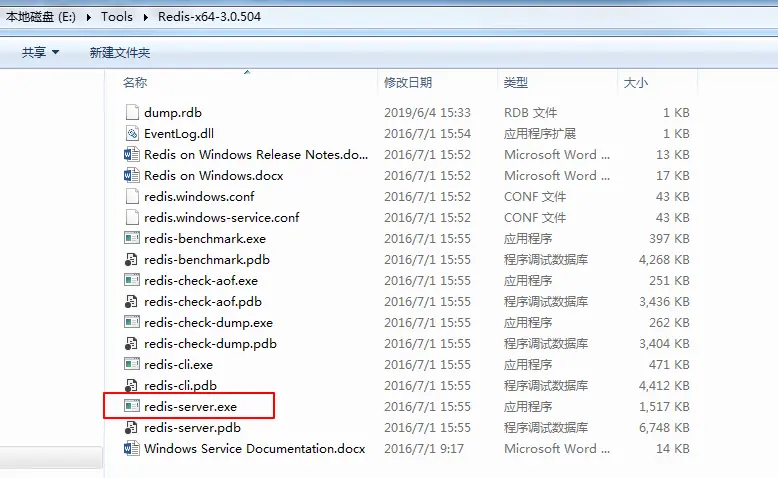Select the file name redis.windows-service.conf
Viewport: 778px width, 478px height.
[x=222, y=217]
